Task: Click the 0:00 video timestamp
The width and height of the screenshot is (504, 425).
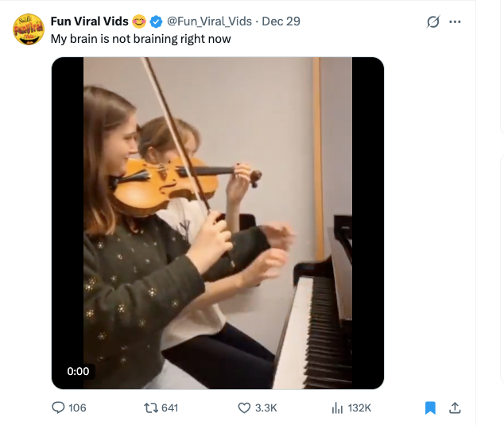Action: click(x=79, y=371)
